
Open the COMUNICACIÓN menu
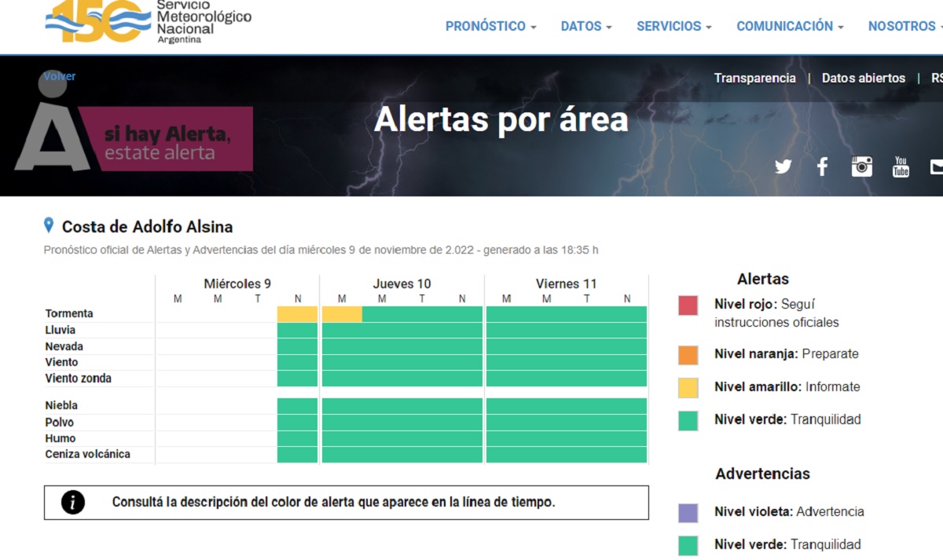tap(789, 26)
